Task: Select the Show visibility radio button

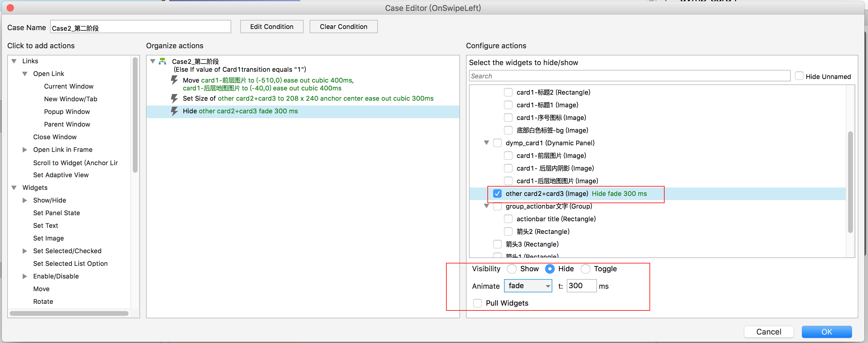Action: 512,269
